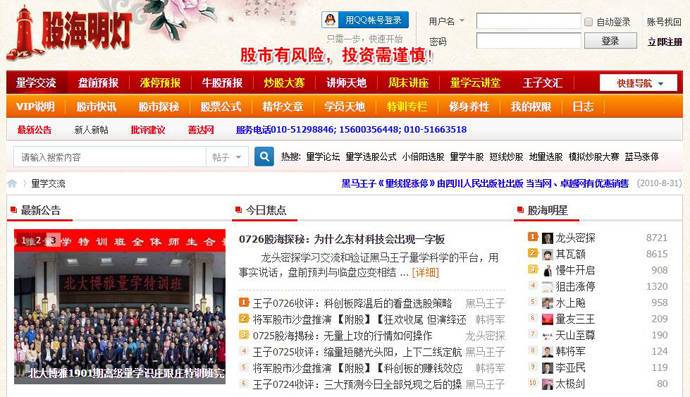Click 量学交流 in the breadcrumb
This screenshot has width=690, height=397.
[48, 184]
